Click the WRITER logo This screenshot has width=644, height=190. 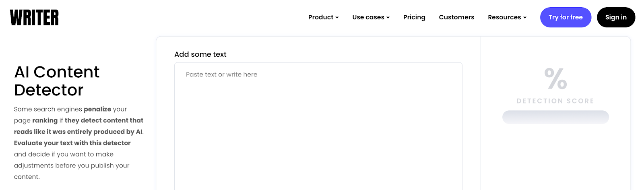pos(34,18)
